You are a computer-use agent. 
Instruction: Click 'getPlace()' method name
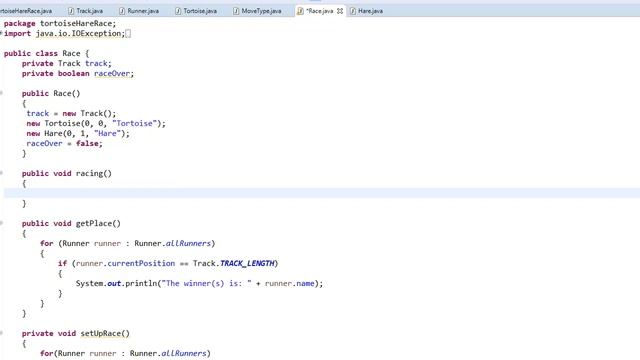point(98,223)
